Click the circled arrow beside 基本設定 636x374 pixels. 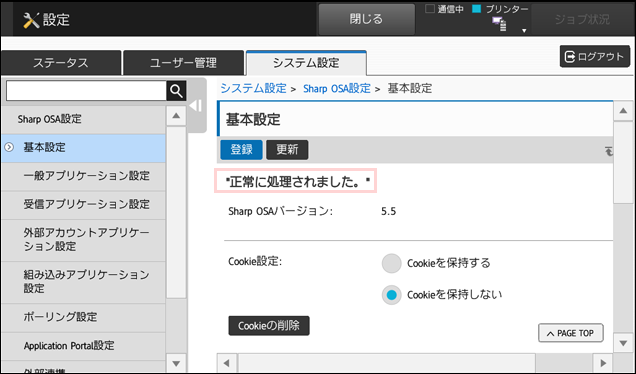(9, 148)
